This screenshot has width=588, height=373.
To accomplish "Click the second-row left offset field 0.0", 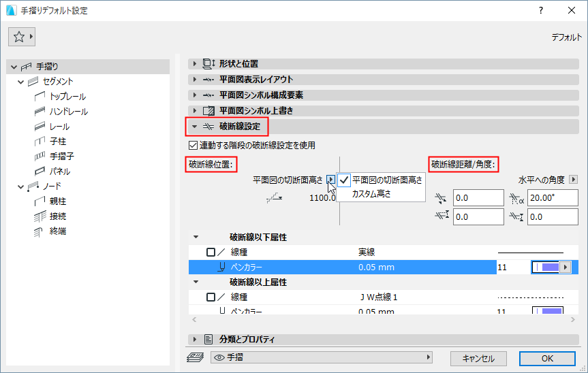I will point(478,217).
